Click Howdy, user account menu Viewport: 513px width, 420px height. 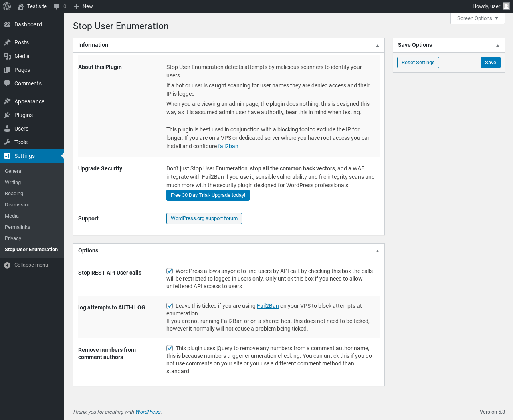coord(491,6)
